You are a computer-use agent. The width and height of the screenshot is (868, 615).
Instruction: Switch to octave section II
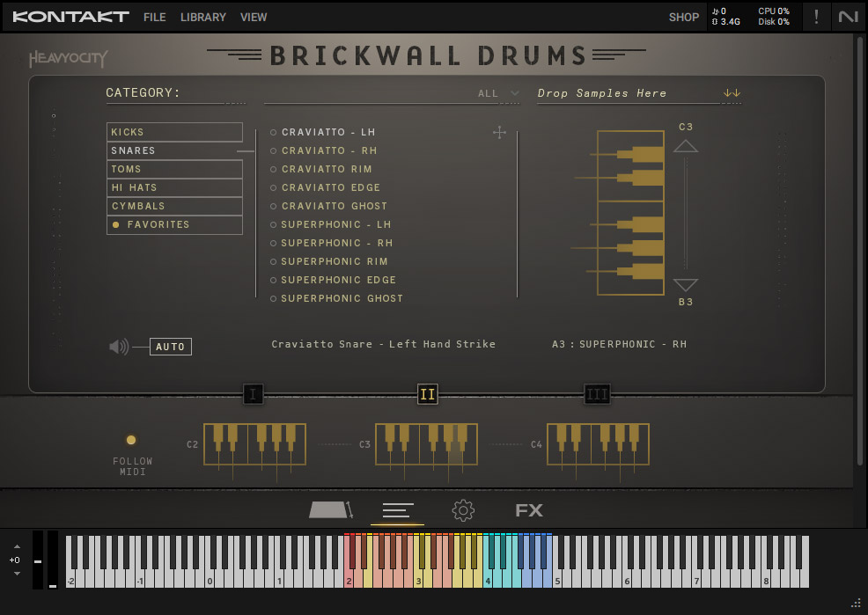pyautogui.click(x=427, y=394)
